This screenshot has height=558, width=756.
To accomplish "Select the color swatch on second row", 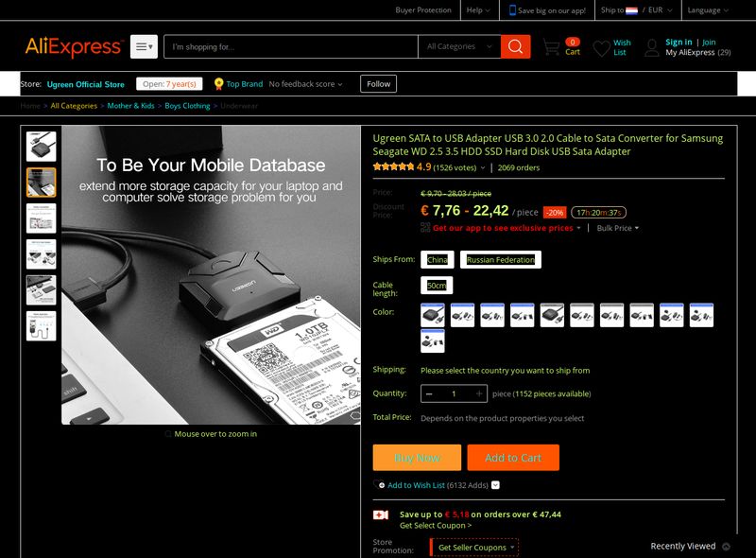I will tap(433, 341).
